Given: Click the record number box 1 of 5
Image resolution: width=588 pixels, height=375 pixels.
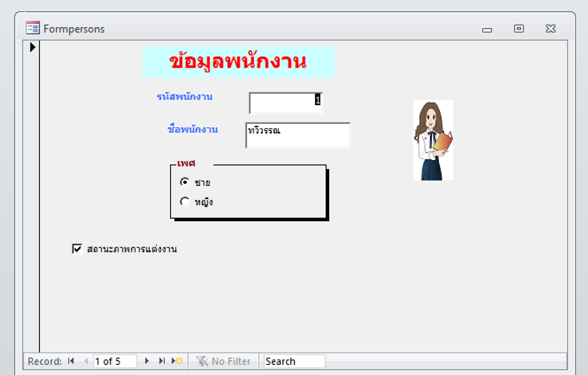Looking at the screenshot, I should click(115, 361).
